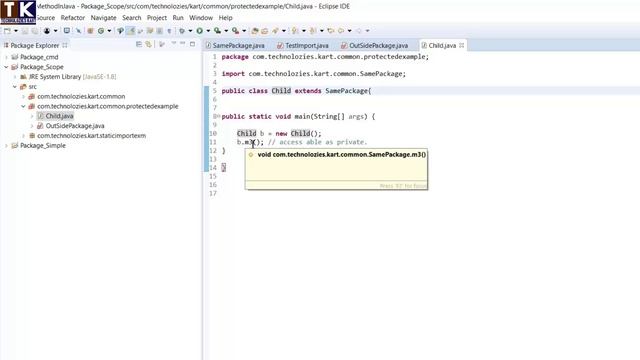Screen dimensions: 640x360
Task: Open the Search menu
Action: pos(131,18)
